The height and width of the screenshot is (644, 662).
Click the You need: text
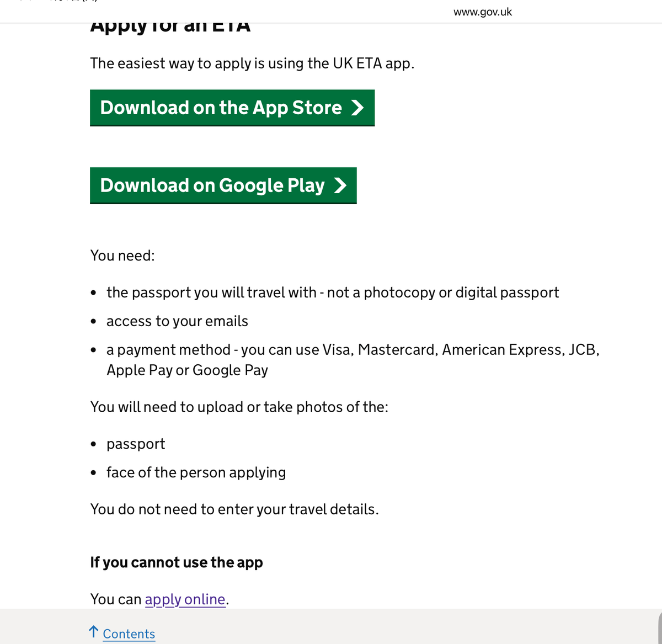(x=122, y=256)
